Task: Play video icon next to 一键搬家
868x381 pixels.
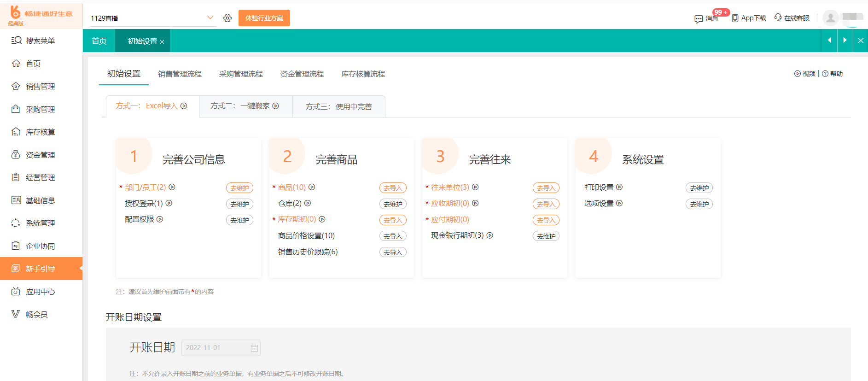Action: (x=276, y=106)
